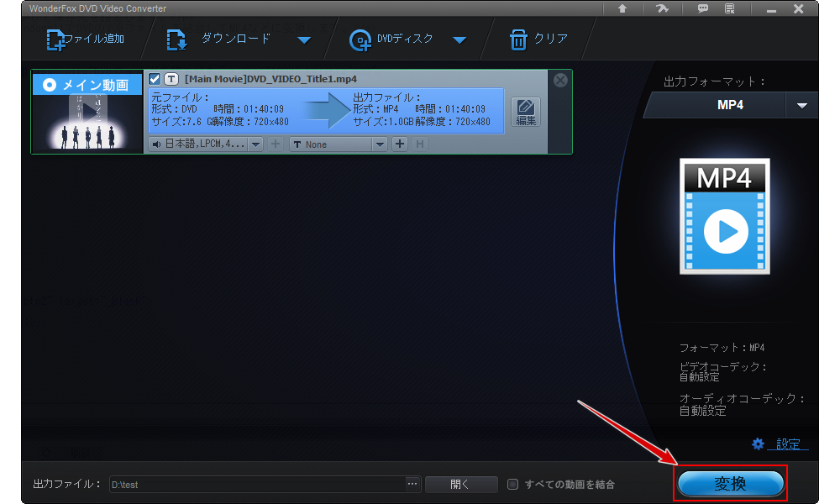Click the upgrade arrow icon in title bar
Screen dimensions: 840x504
point(622,8)
